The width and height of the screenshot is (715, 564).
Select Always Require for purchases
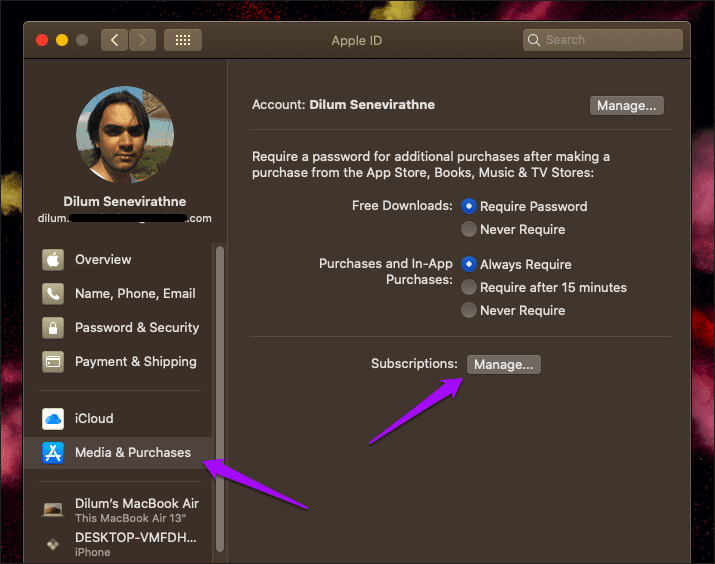coord(469,264)
